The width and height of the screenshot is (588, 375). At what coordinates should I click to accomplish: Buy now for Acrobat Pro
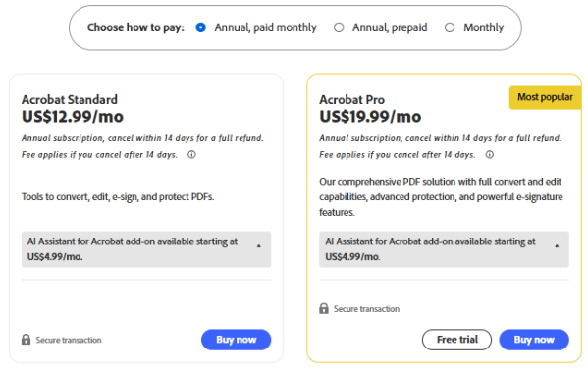pos(534,340)
